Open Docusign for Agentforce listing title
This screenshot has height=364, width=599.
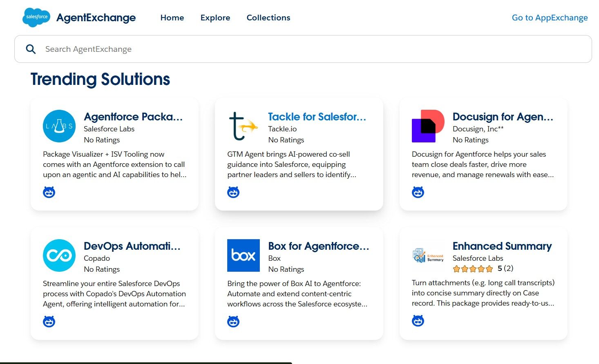pyautogui.click(x=503, y=117)
